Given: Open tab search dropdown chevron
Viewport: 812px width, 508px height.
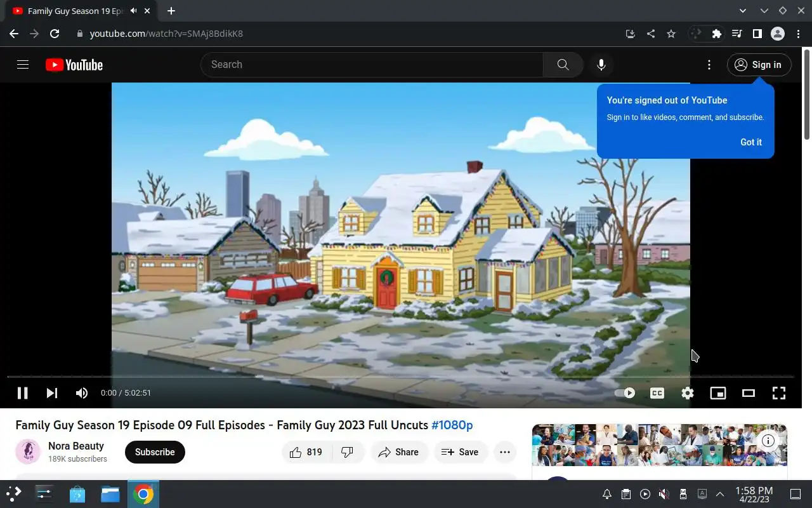Looking at the screenshot, I should click(x=743, y=11).
